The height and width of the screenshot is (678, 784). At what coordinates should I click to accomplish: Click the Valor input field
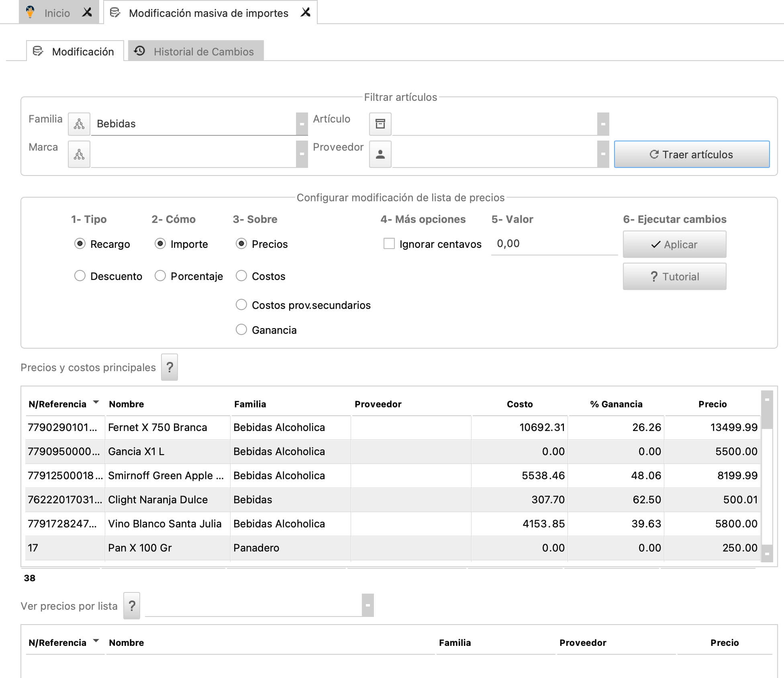554,244
